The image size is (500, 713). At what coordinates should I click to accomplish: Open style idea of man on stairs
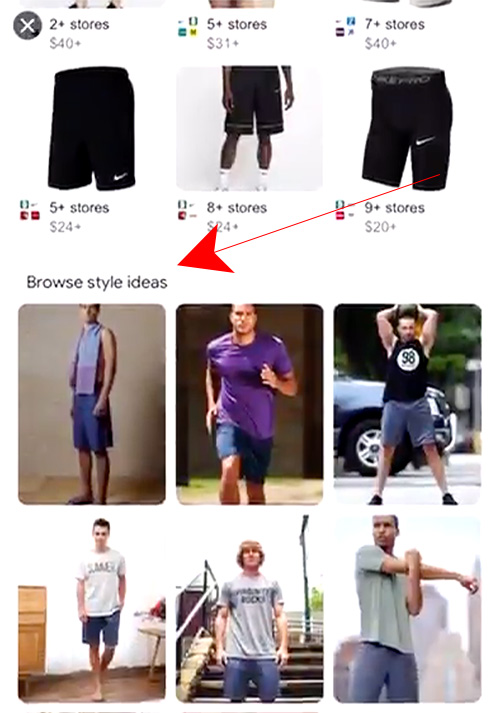click(x=250, y=609)
